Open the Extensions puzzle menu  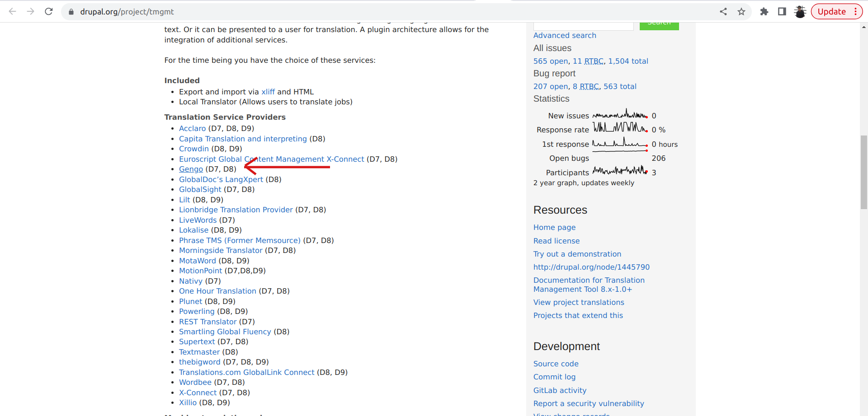point(764,12)
